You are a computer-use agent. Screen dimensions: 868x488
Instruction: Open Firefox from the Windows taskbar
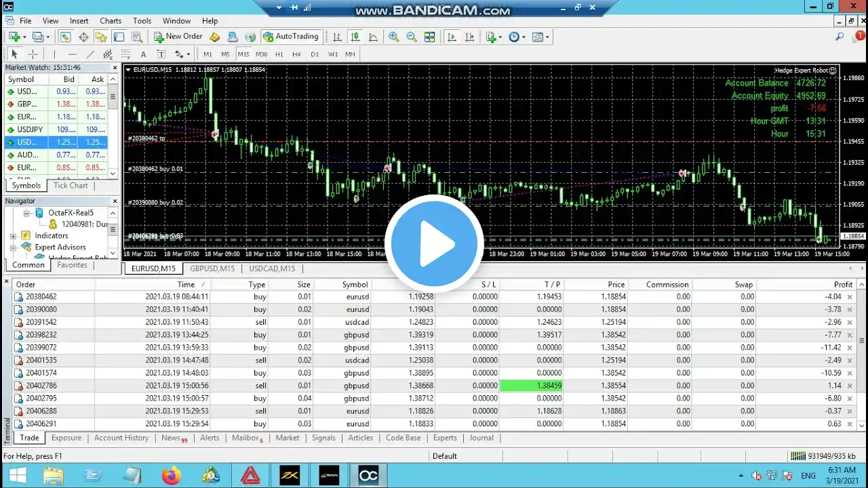pyautogui.click(x=172, y=475)
